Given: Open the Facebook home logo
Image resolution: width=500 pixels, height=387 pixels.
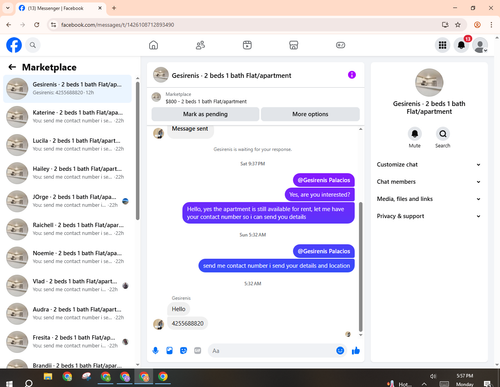Looking at the screenshot, I should [14, 45].
